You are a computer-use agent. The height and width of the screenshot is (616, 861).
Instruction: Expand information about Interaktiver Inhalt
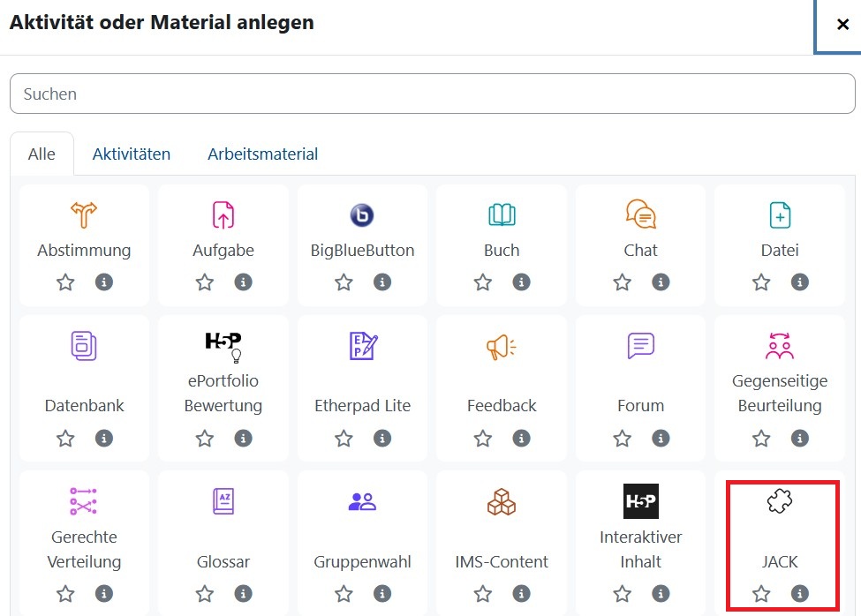click(x=661, y=593)
